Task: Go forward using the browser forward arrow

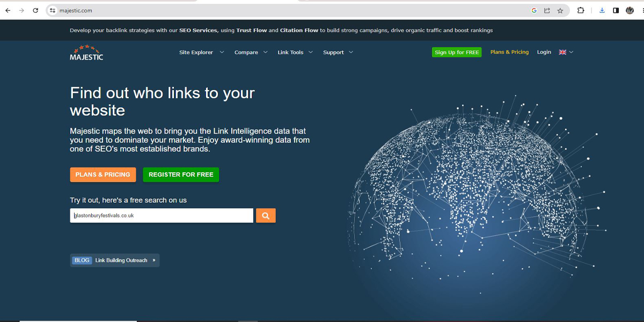Action: [21, 10]
